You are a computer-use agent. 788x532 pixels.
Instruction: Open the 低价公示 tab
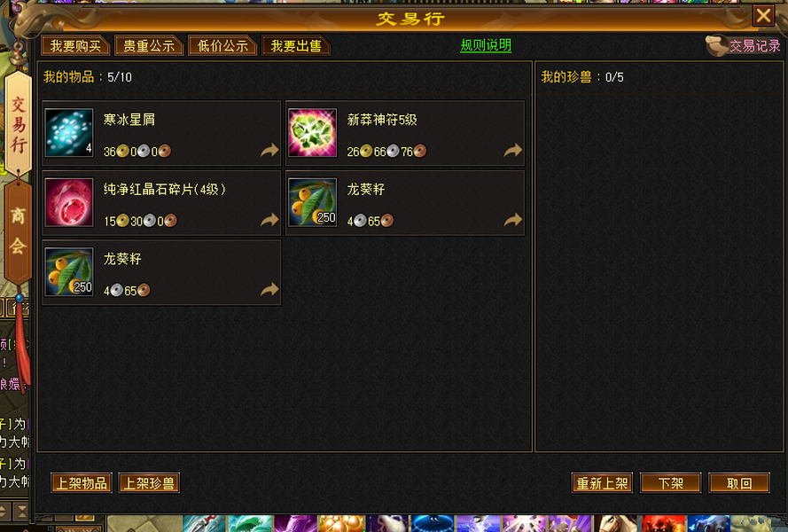(222, 46)
